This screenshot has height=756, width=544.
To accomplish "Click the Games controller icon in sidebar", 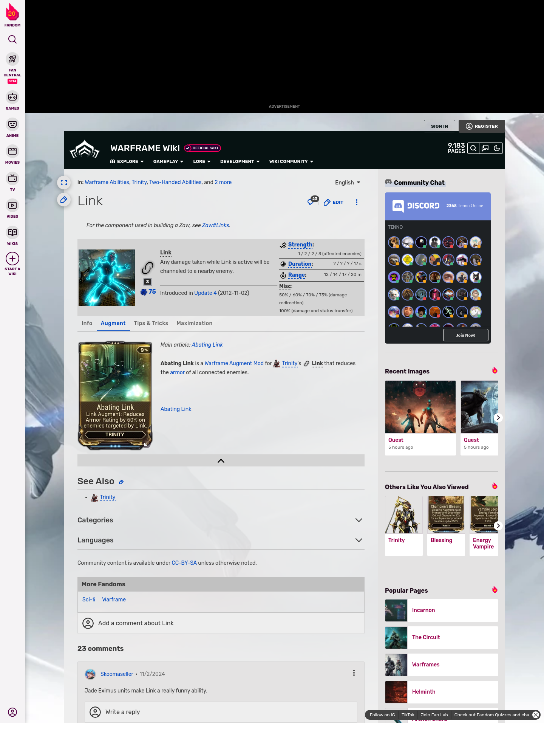I will [x=12, y=98].
